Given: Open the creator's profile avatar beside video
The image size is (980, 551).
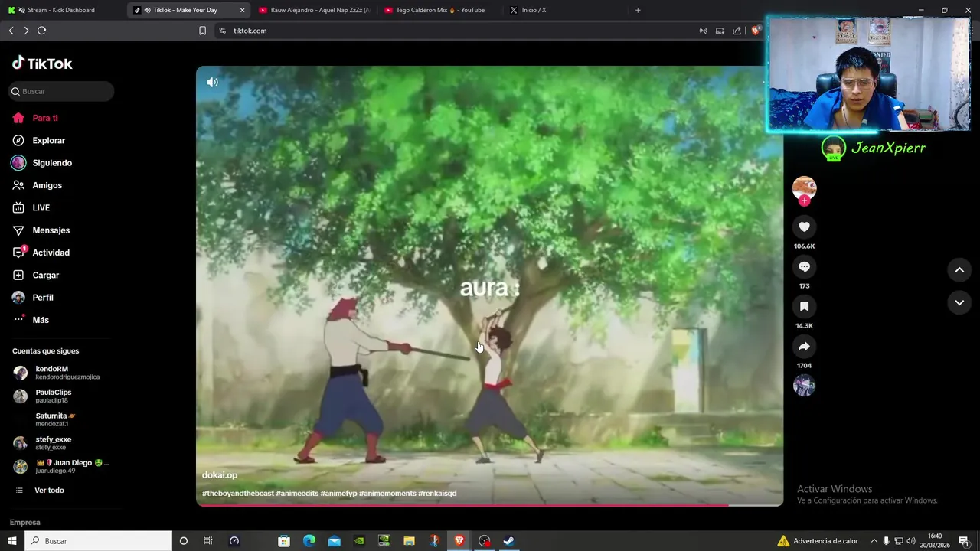Looking at the screenshot, I should point(804,187).
